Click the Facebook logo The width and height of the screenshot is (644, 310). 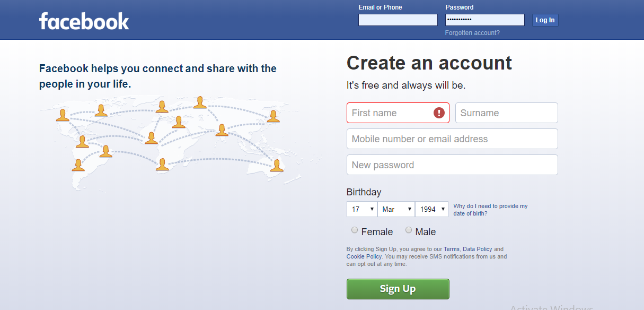84,21
